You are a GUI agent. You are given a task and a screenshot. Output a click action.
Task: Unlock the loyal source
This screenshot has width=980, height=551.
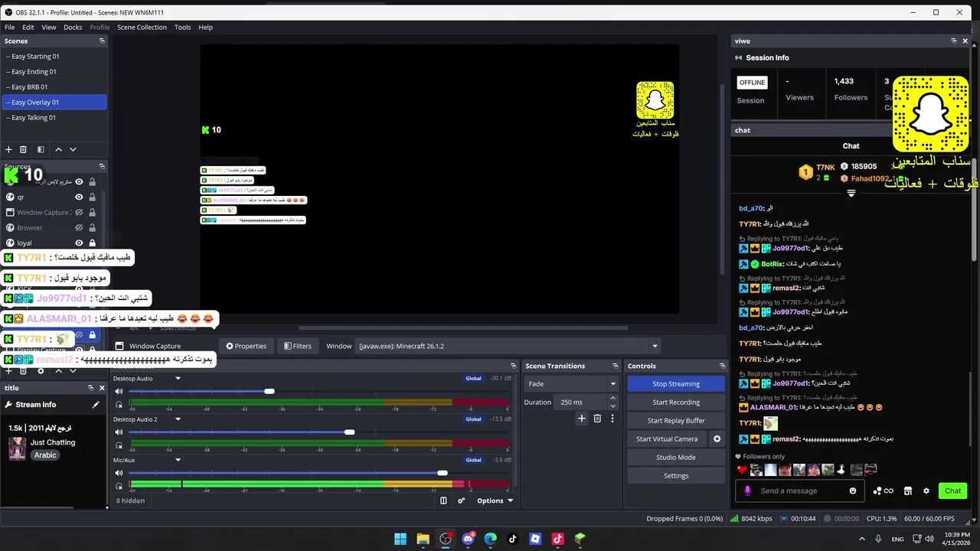92,243
